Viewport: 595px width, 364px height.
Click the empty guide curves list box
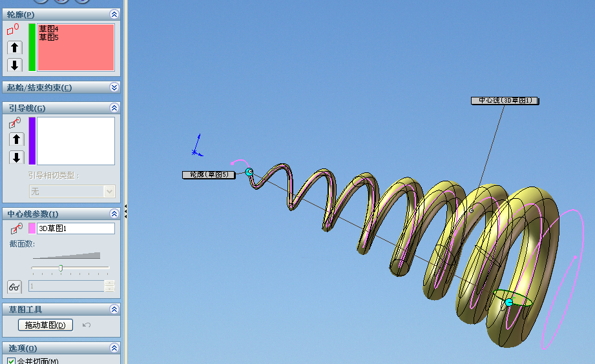tap(76, 141)
